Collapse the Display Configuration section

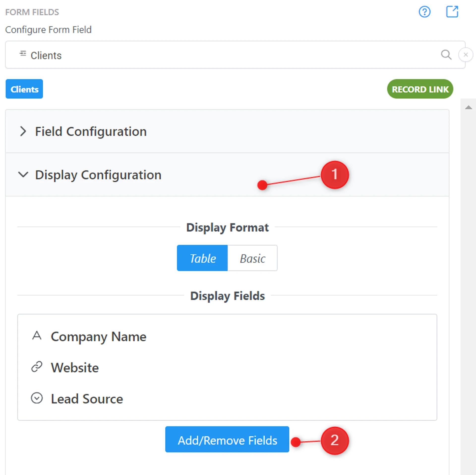[x=98, y=175]
